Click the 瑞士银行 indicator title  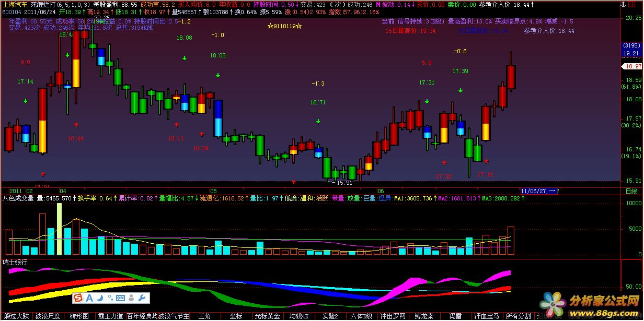pos(15,262)
